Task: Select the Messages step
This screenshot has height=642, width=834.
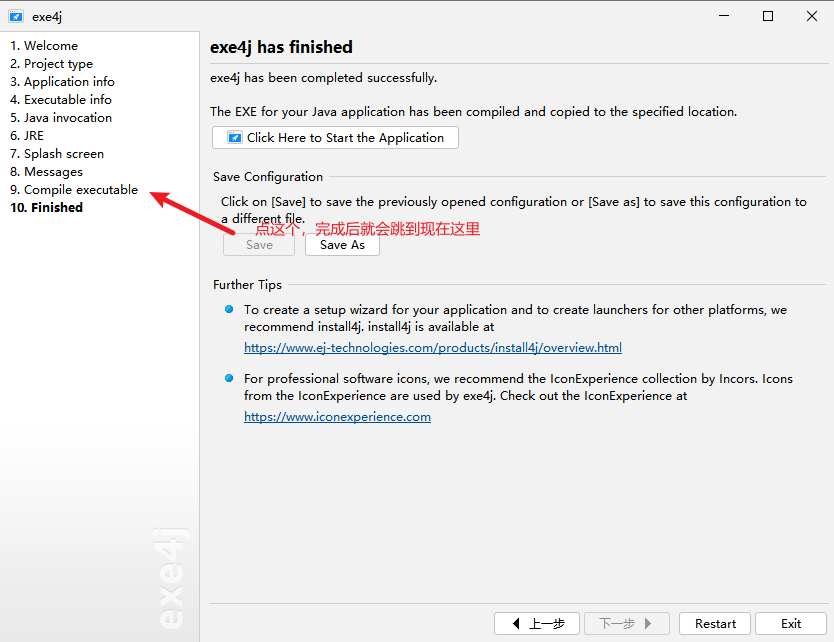Action: [47, 172]
